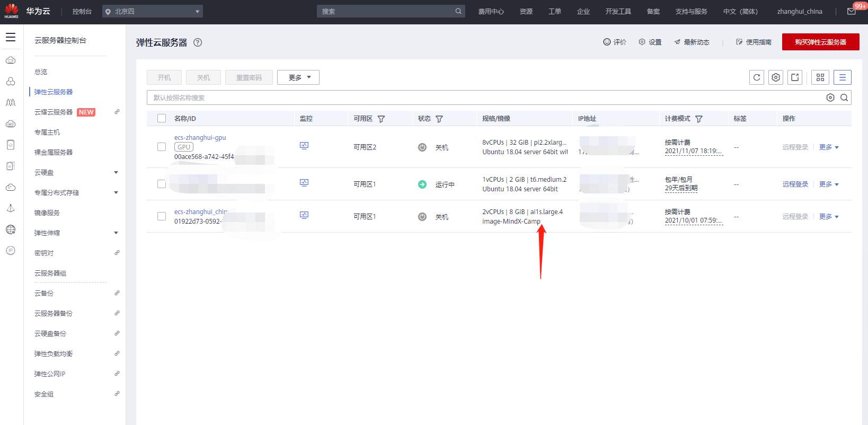This screenshot has width=868, height=425.
Task: Open 更多 actions for the image-MindX-Camp server
Action: click(x=829, y=217)
